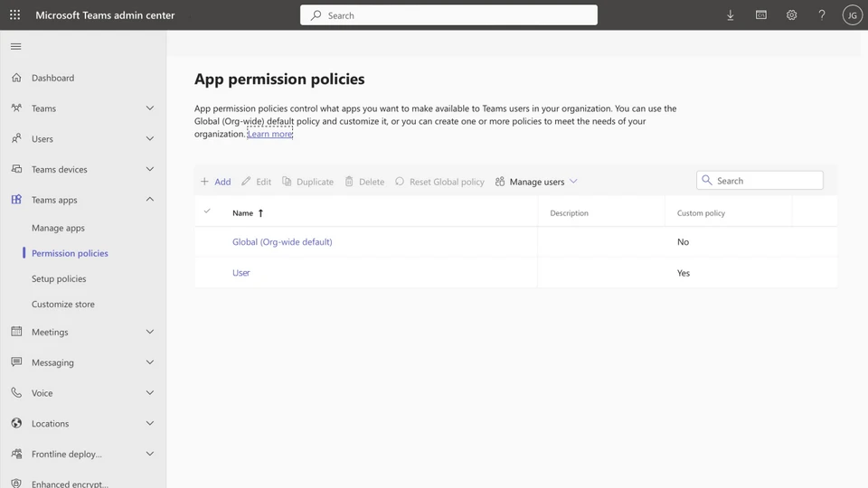This screenshot has height=488, width=868.
Task: Expand the Users navigation section
Action: [150, 139]
